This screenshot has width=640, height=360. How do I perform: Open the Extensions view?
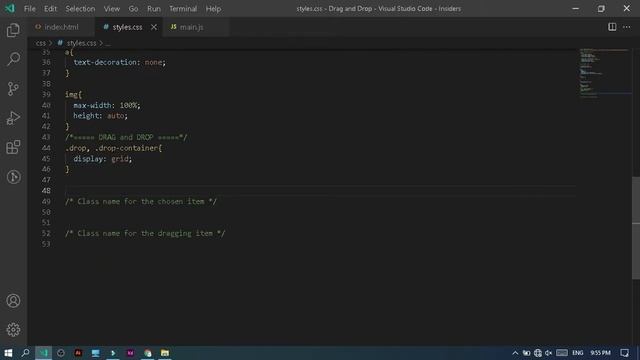click(x=13, y=147)
